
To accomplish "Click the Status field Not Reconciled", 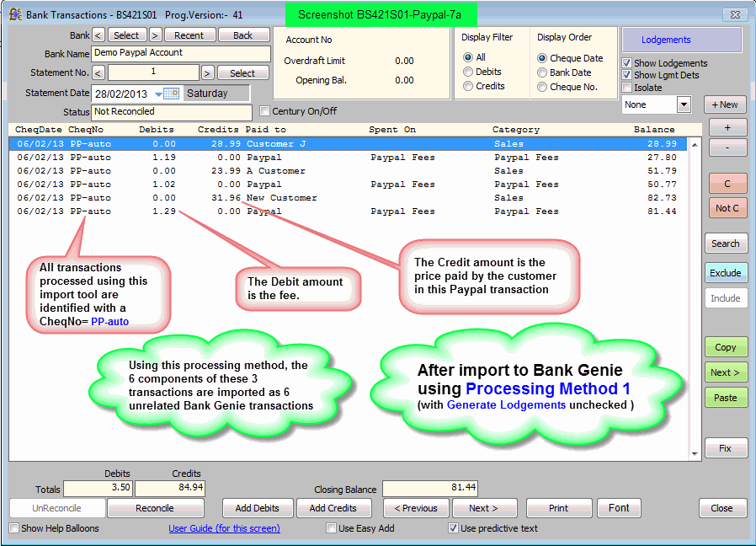I will point(171,112).
